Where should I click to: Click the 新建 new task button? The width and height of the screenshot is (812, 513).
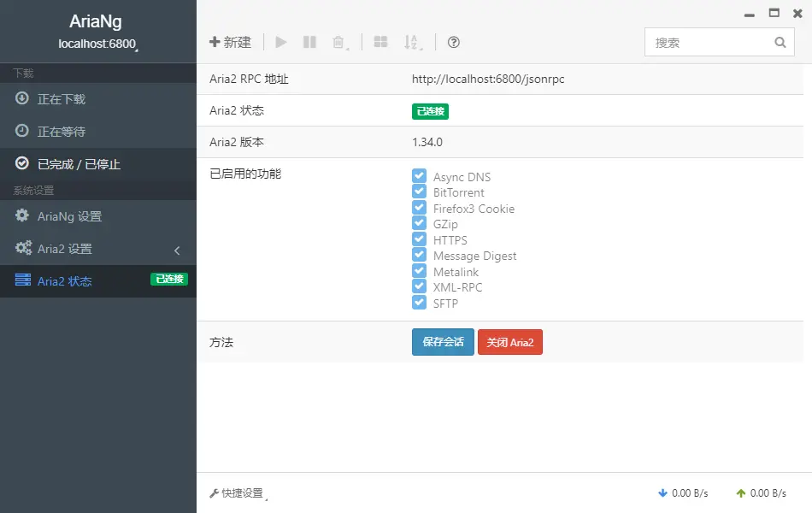tap(231, 42)
